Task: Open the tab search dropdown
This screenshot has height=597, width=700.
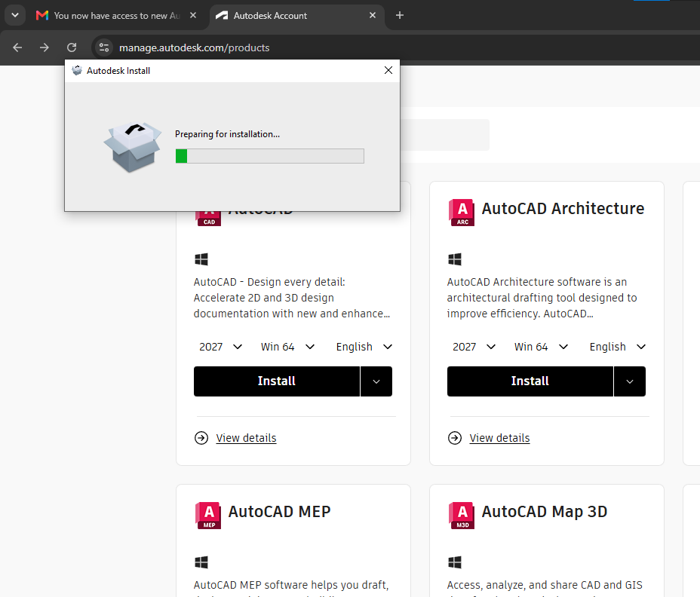Action: 15,15
